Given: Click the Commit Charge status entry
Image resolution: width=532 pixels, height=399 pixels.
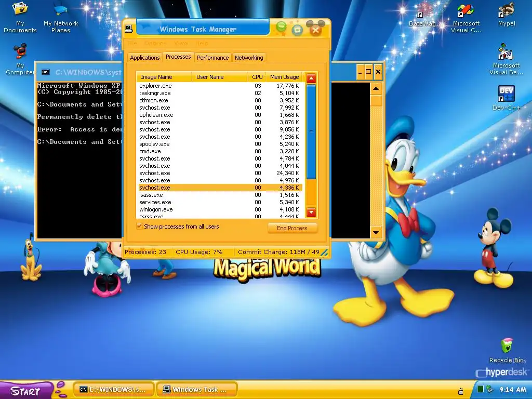Looking at the screenshot, I should [x=278, y=252].
